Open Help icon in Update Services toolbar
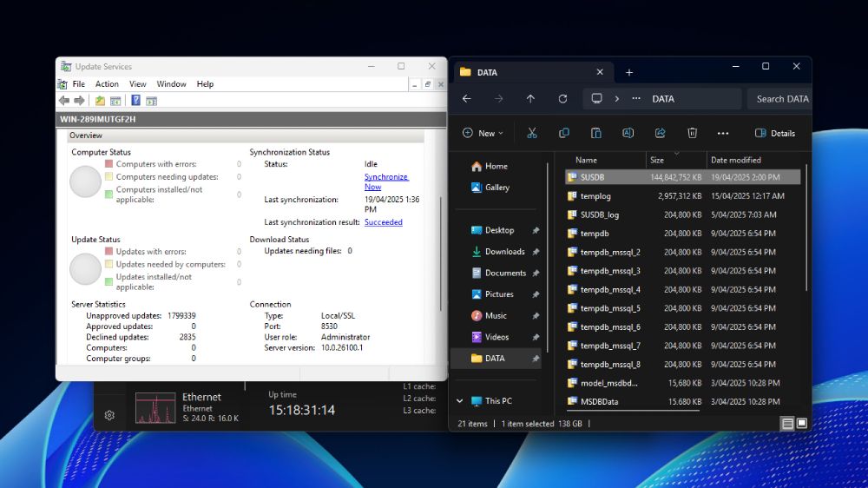The image size is (868, 488). coord(135,101)
